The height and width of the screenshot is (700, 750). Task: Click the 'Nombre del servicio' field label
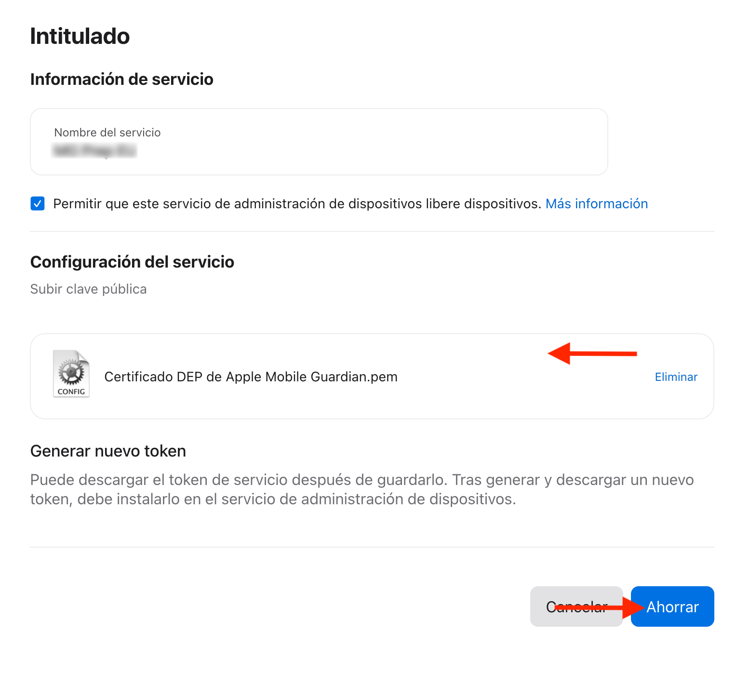(x=107, y=133)
